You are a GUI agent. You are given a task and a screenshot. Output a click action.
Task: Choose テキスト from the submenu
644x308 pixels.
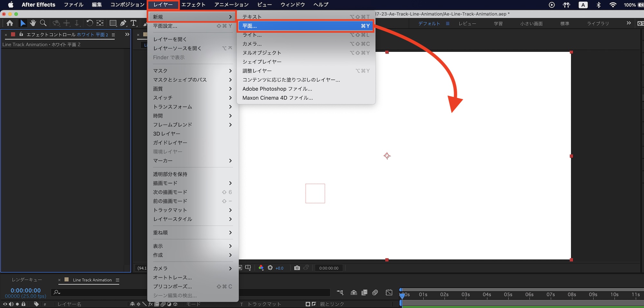(x=306, y=17)
